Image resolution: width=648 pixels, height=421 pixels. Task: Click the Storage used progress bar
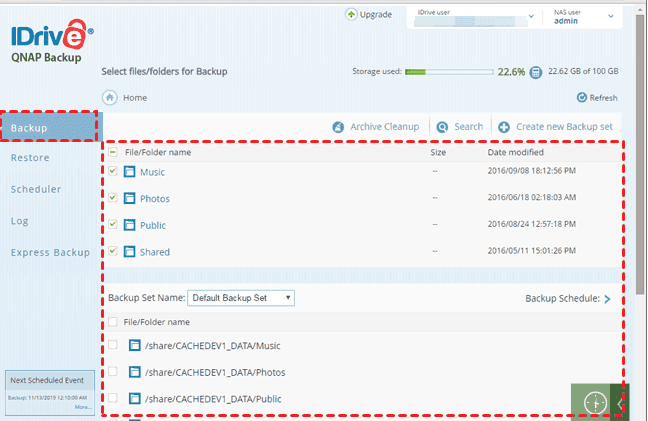[x=449, y=72]
